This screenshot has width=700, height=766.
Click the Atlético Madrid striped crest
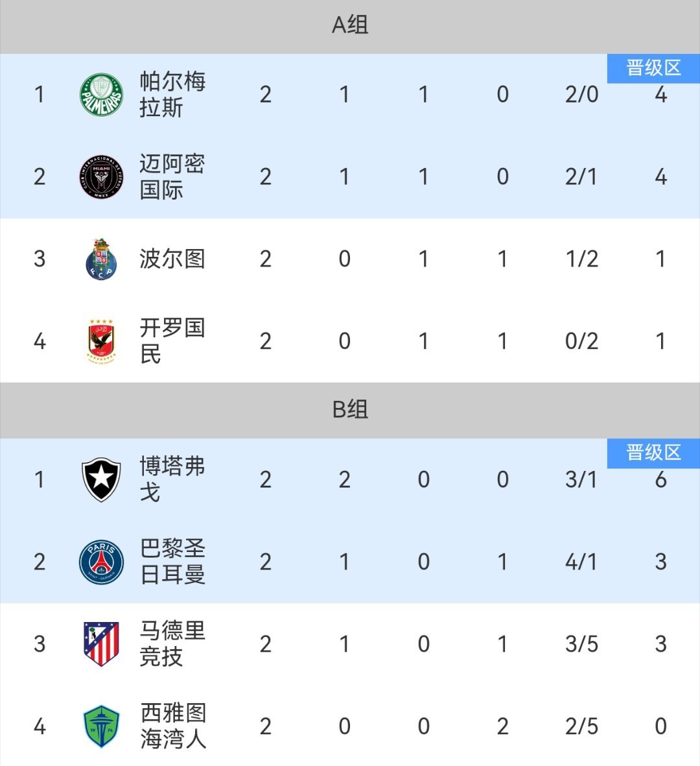coord(101,644)
